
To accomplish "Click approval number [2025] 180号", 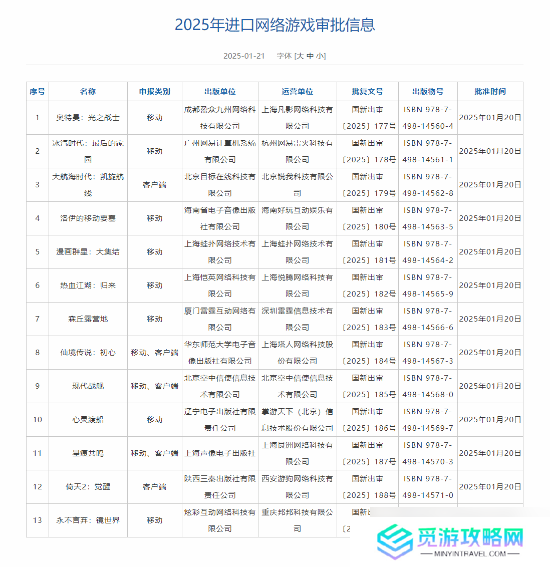I will (x=369, y=227).
